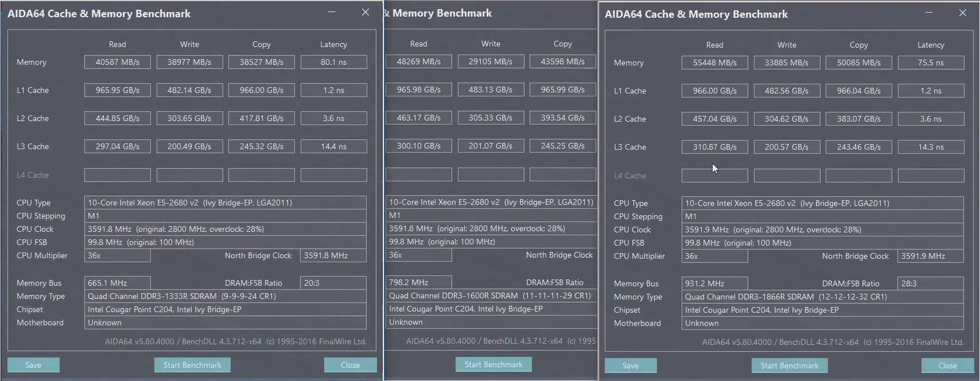Select memory copy value 43598 MB/s
This screenshot has height=381, width=980.
click(x=563, y=61)
